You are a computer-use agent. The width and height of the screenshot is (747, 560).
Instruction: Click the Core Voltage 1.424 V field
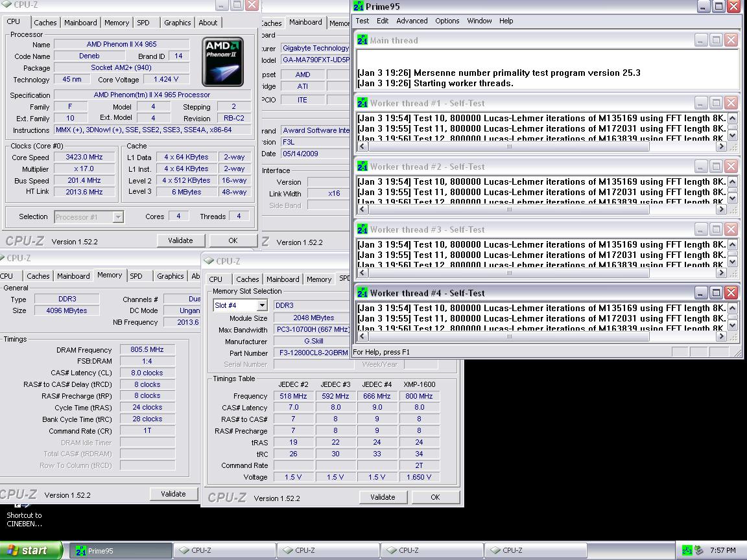[x=166, y=80]
